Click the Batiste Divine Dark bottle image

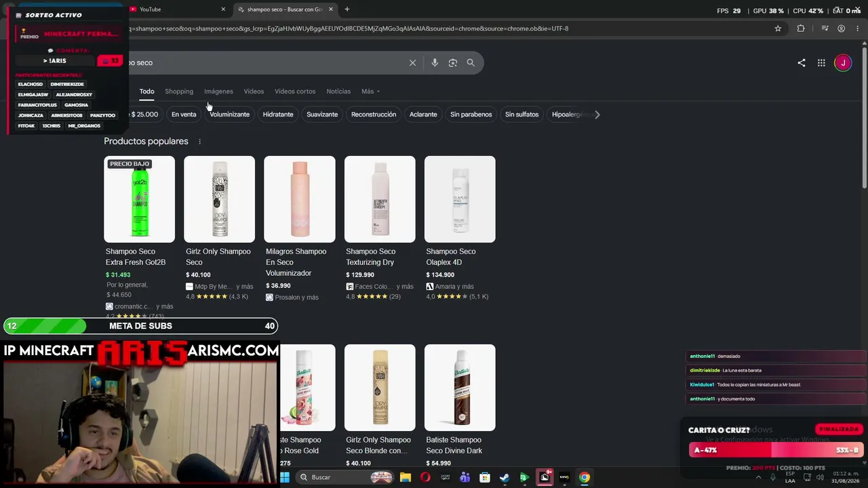pyautogui.click(x=460, y=388)
